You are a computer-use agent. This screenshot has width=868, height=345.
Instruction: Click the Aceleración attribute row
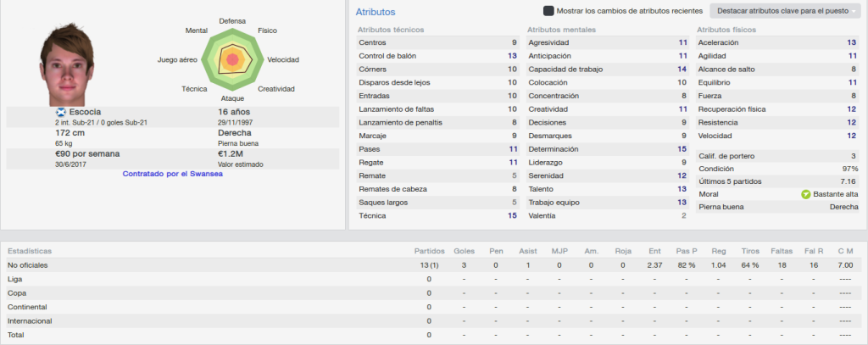[x=777, y=42]
